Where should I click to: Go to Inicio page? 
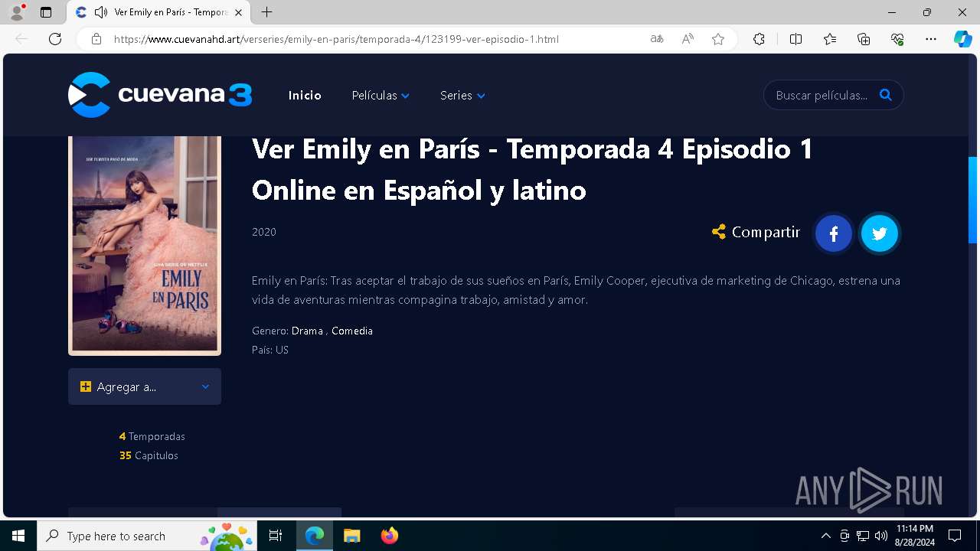point(305,96)
